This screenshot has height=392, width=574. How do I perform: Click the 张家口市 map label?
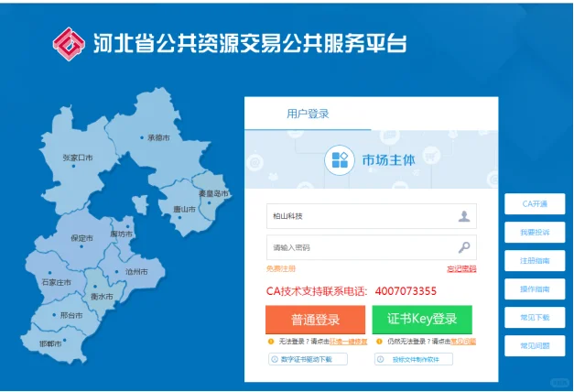click(78, 158)
